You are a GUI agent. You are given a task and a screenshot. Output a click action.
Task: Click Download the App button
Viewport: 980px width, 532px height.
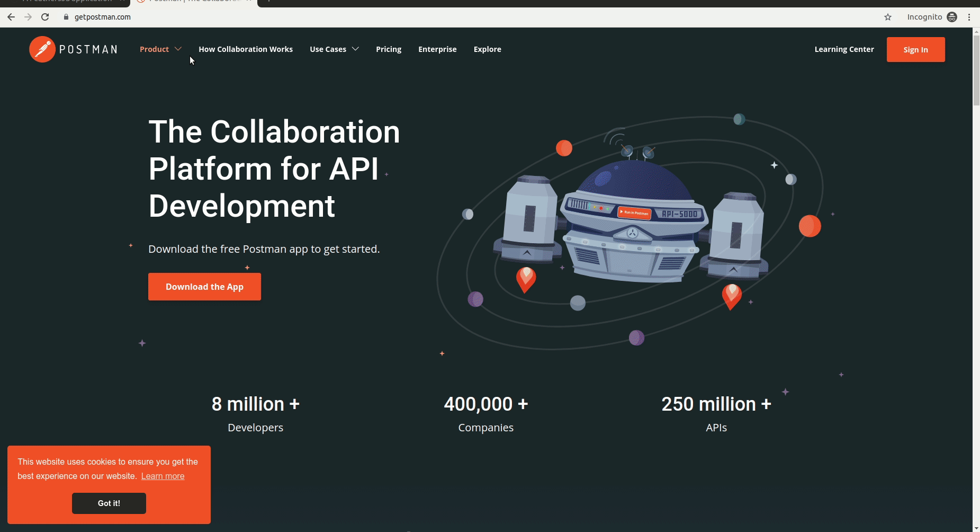coord(204,287)
